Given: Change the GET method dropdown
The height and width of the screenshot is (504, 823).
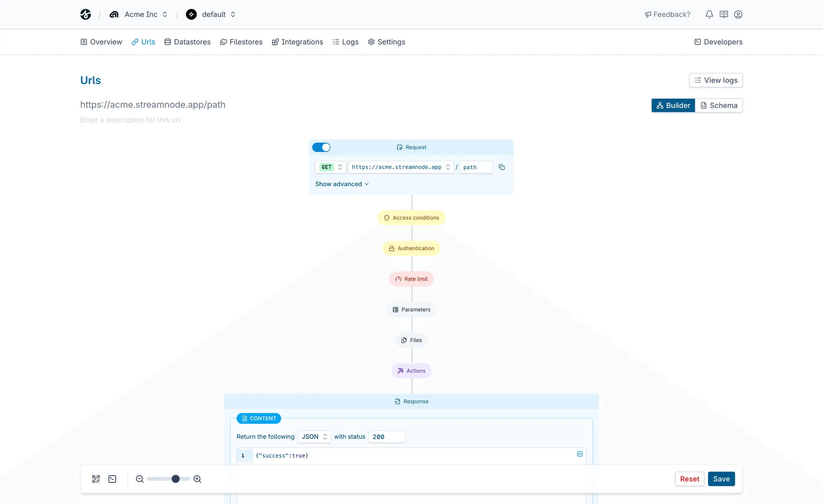Looking at the screenshot, I should [331, 167].
